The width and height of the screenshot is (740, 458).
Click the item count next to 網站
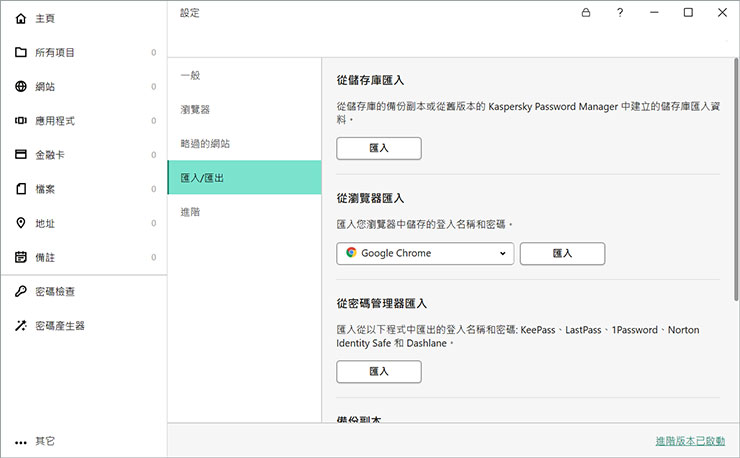153,86
